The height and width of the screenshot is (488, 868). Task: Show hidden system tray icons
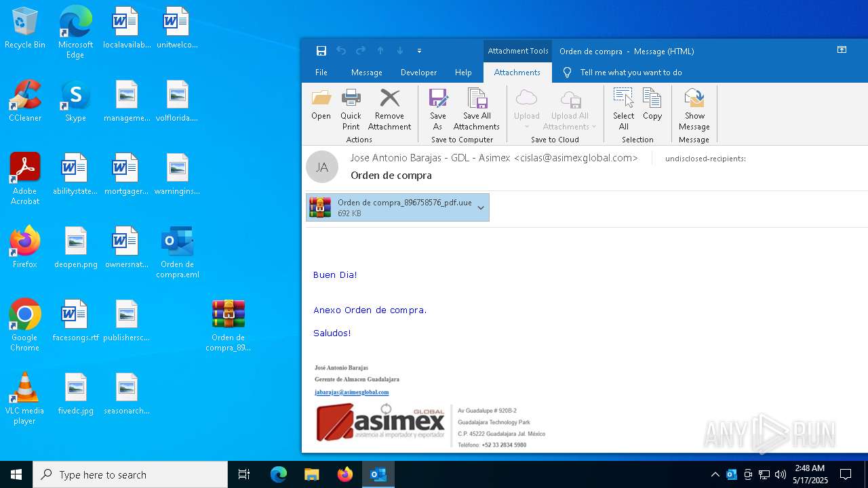[715, 474]
